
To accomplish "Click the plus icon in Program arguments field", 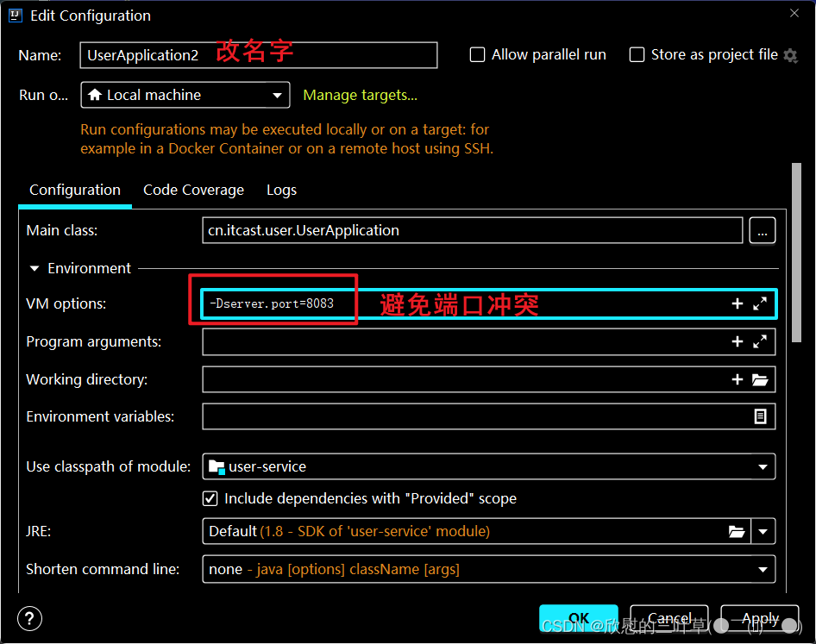I will tap(737, 341).
